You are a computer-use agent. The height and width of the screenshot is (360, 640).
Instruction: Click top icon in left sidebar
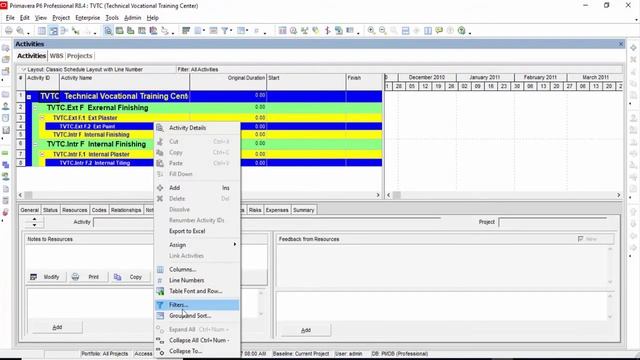[5, 48]
